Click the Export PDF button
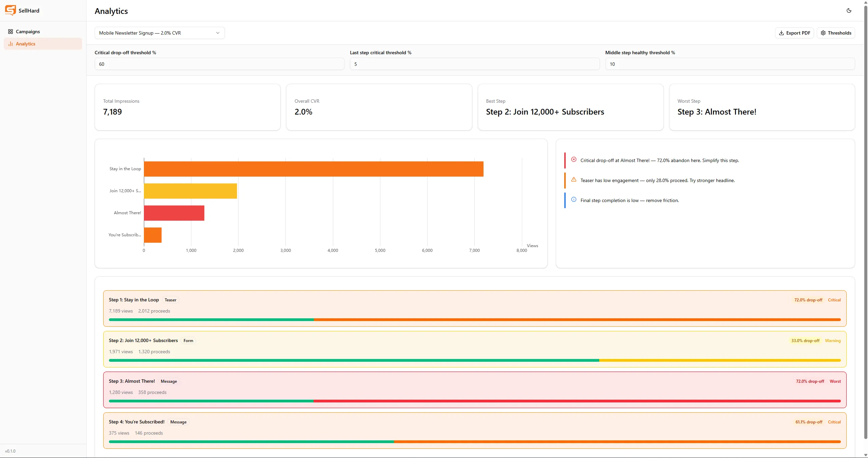Image resolution: width=868 pixels, height=458 pixels. tap(794, 33)
